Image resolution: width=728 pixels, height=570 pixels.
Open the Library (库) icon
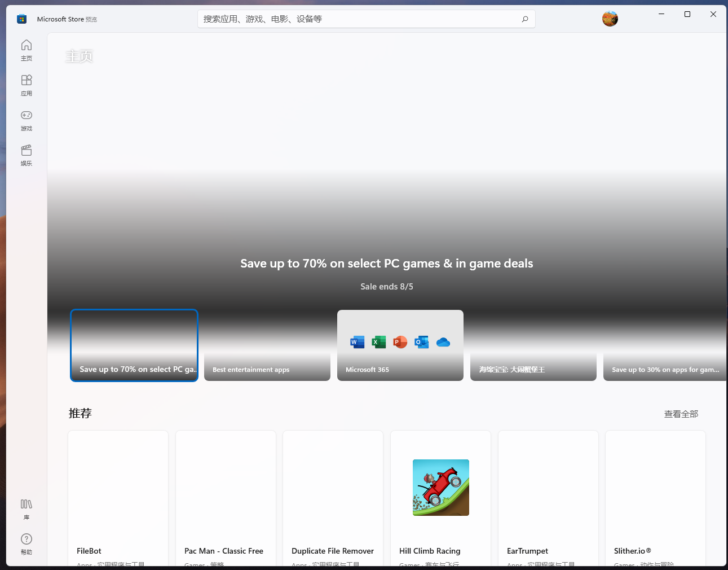tap(27, 509)
